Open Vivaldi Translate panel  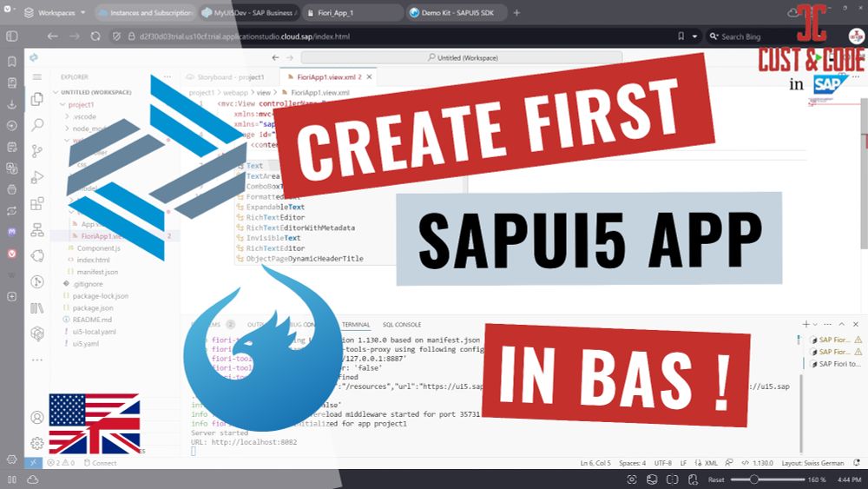click(11, 169)
